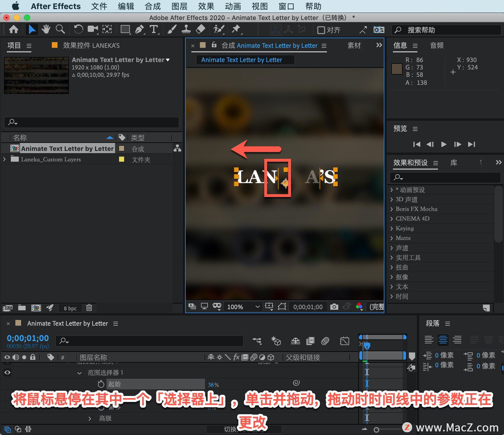Select the Eraser tool
Viewport: 504px width, 435px height.
(200, 29)
